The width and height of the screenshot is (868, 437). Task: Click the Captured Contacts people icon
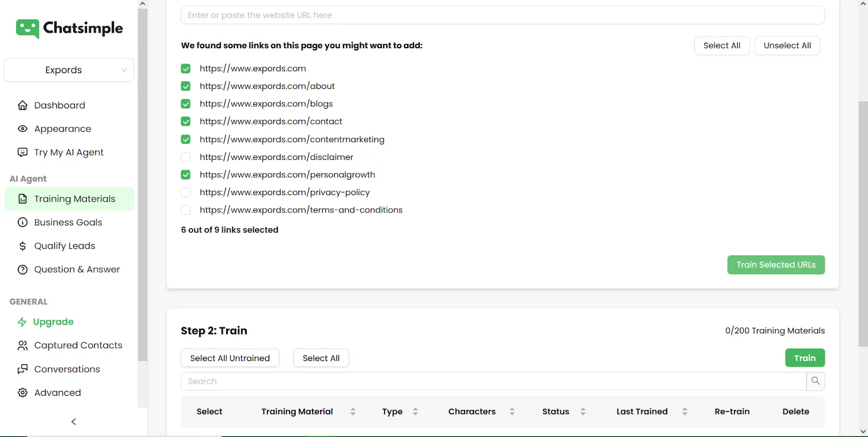[x=23, y=345]
